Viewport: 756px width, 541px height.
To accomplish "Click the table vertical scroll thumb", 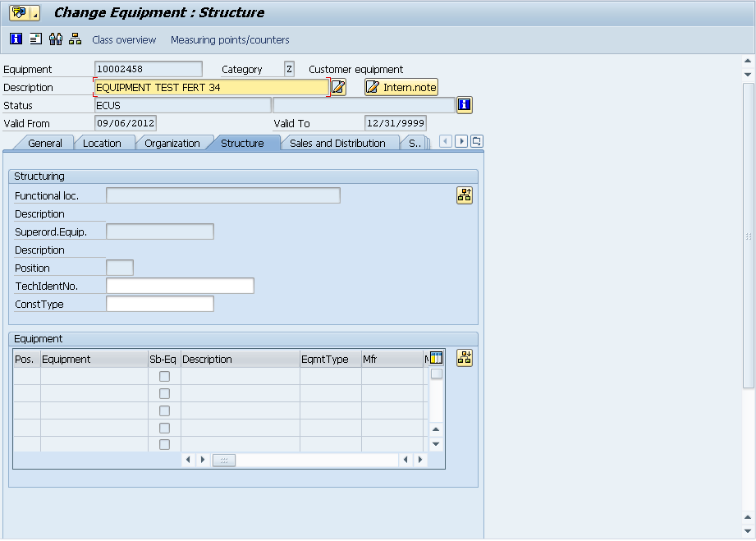I will coord(437,374).
